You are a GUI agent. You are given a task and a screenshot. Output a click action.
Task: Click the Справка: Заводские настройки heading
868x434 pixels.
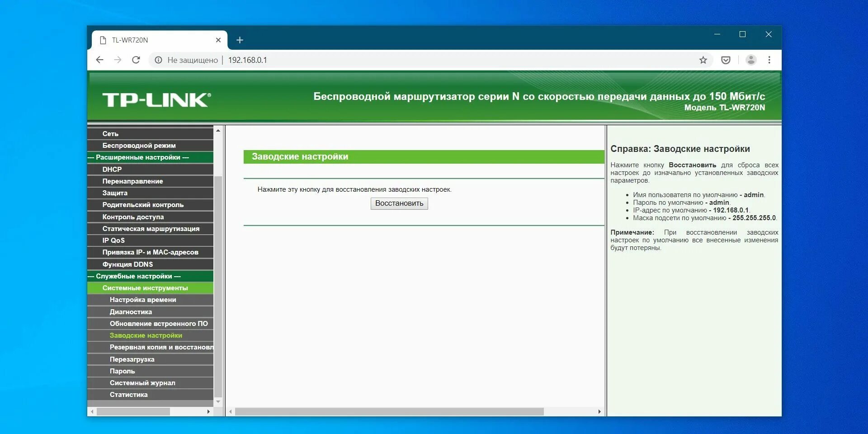click(680, 149)
